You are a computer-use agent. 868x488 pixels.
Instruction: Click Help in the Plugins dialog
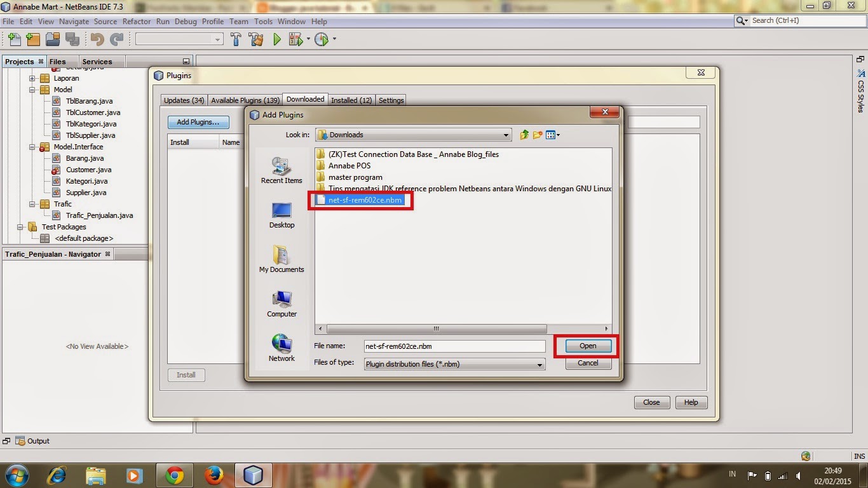point(691,402)
